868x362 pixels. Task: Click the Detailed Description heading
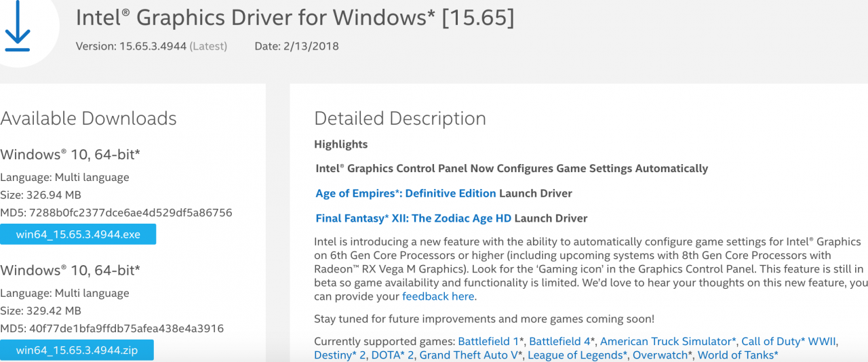400,119
